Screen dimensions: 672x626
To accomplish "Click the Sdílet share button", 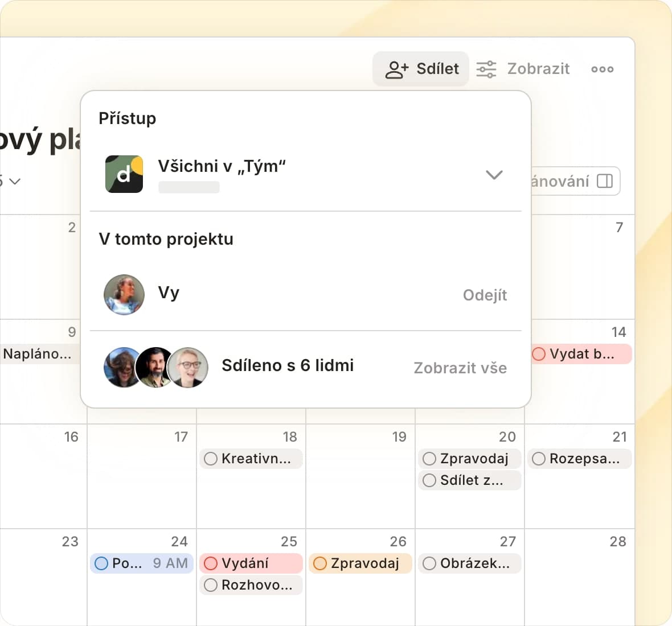I will (x=421, y=69).
